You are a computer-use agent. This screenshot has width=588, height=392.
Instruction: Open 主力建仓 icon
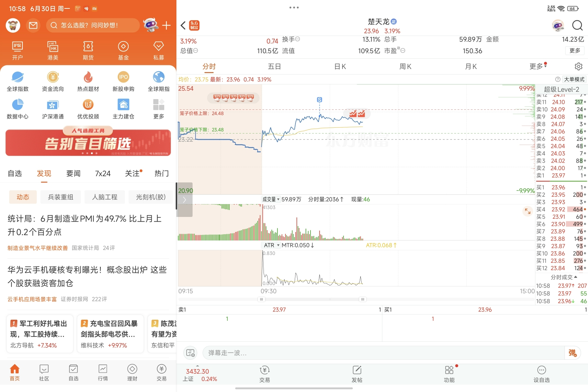point(123,109)
